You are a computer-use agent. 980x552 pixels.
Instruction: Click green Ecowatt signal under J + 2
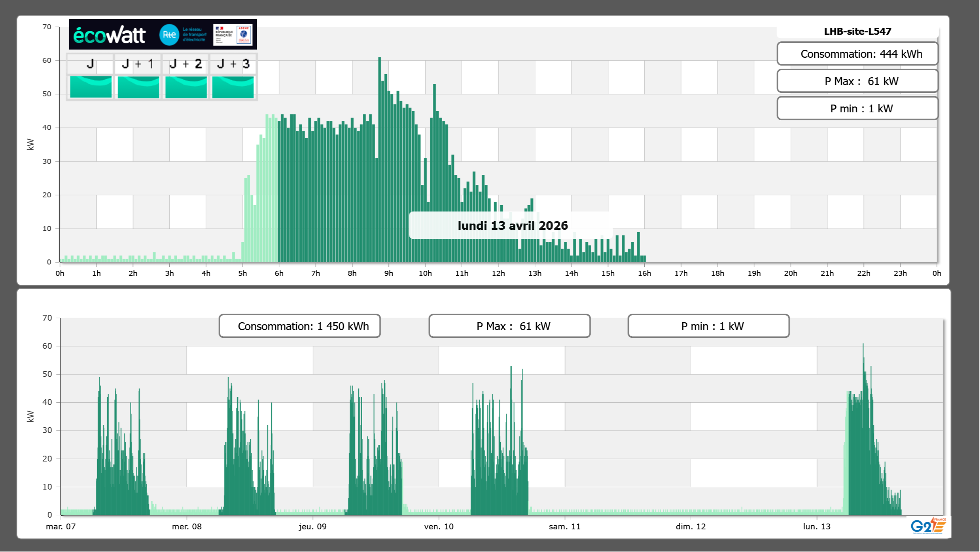pos(186,87)
